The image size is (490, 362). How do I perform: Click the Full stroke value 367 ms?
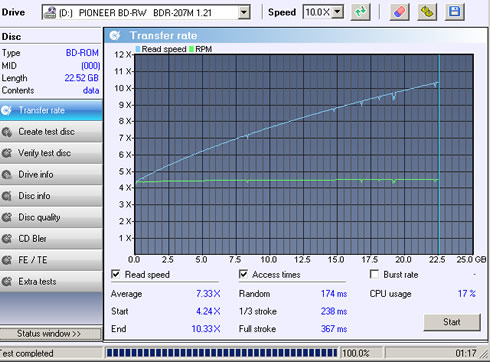tap(334, 329)
